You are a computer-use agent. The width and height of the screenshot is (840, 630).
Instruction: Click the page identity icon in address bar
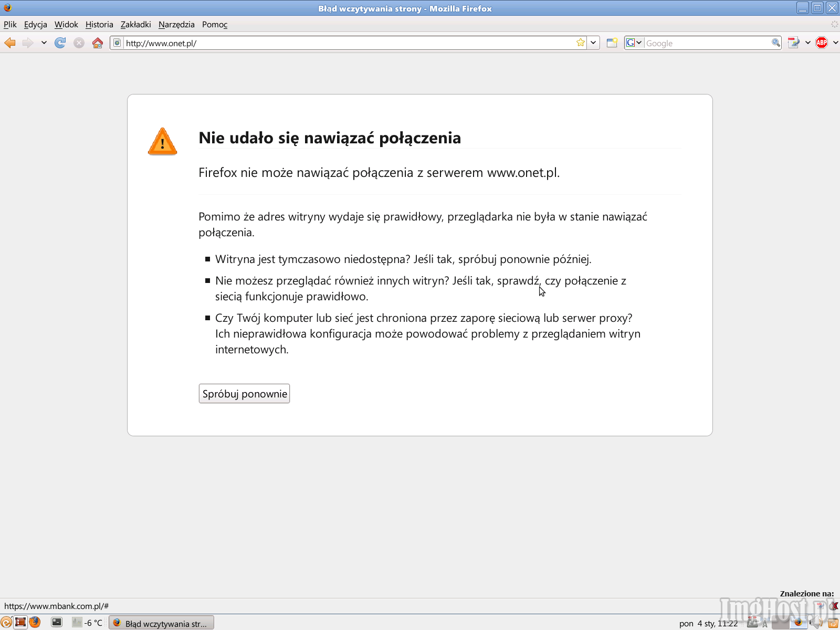point(117,43)
